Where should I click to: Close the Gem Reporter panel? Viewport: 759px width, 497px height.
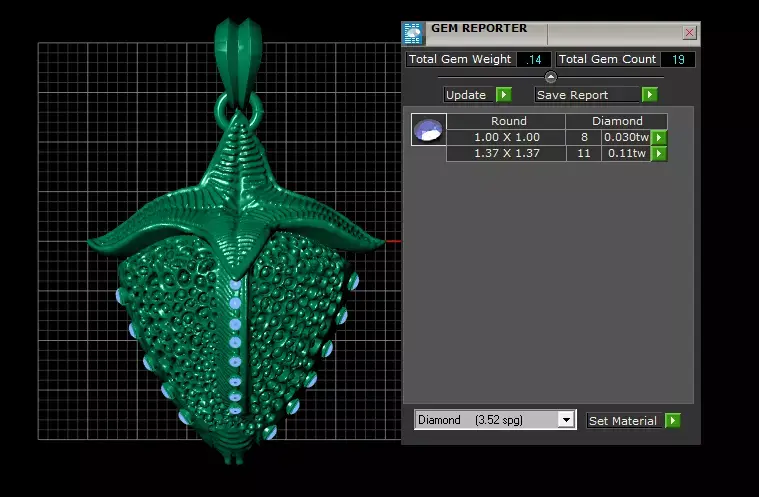[x=689, y=32]
